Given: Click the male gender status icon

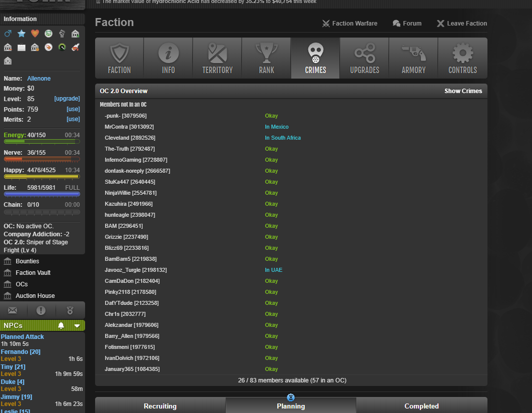Looking at the screenshot, I should tap(8, 34).
